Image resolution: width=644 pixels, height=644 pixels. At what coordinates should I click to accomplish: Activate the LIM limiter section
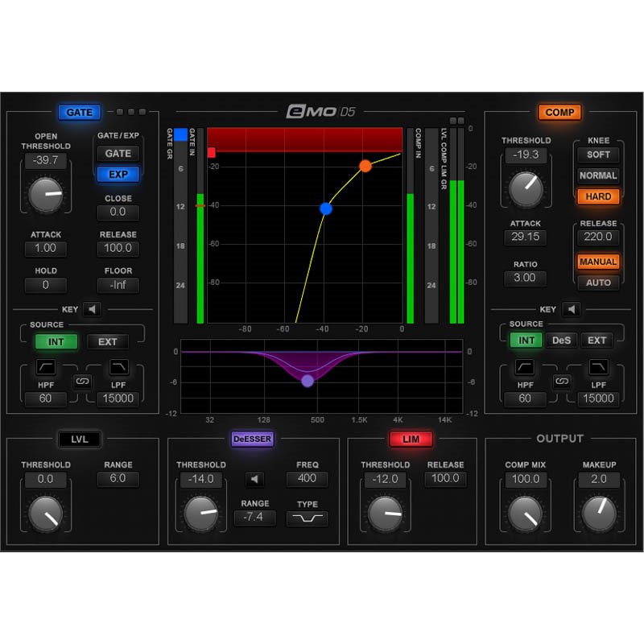pyautogui.click(x=413, y=439)
